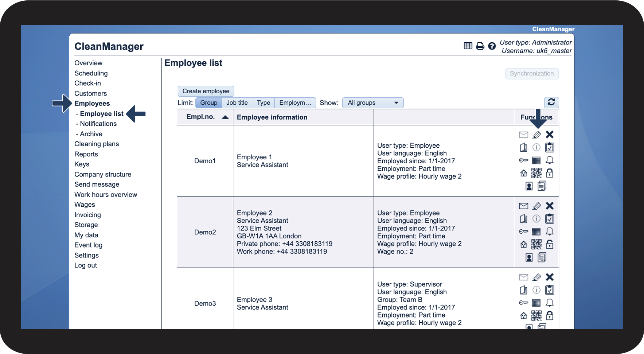Switch limit filter to Job title
This screenshot has width=644, height=354.
coord(237,103)
